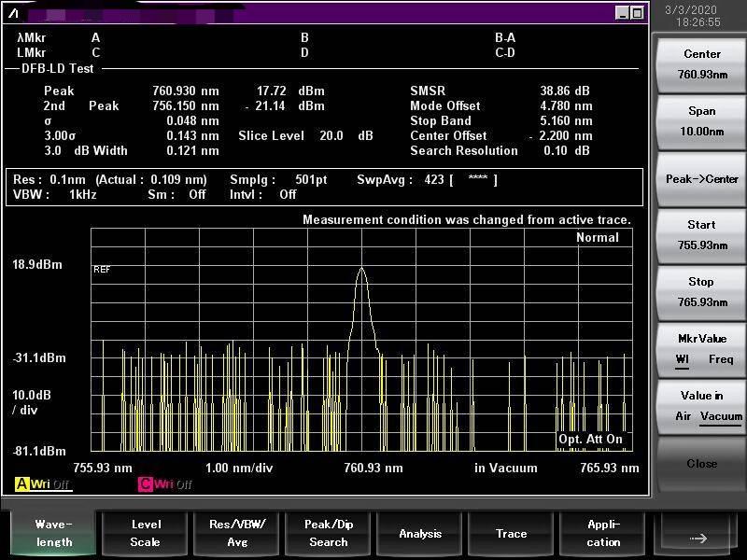Select the Res/VBW/Avg menu
Image resolution: width=747 pixels, height=560 pixels.
[236, 533]
